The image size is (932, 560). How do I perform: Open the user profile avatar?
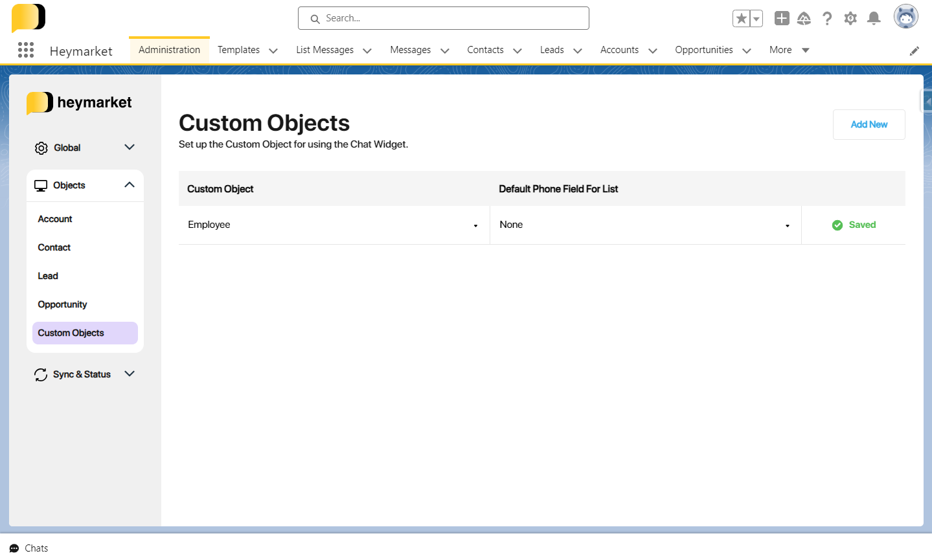pyautogui.click(x=905, y=17)
